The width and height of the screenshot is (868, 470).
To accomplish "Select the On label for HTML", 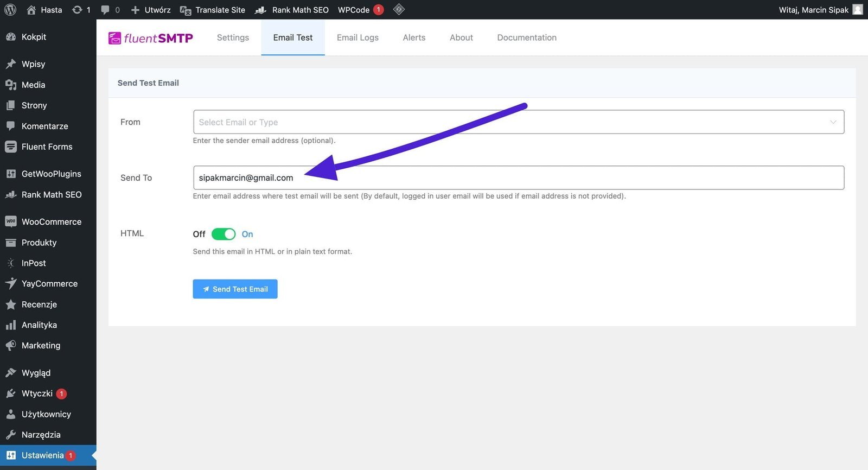I will point(247,234).
